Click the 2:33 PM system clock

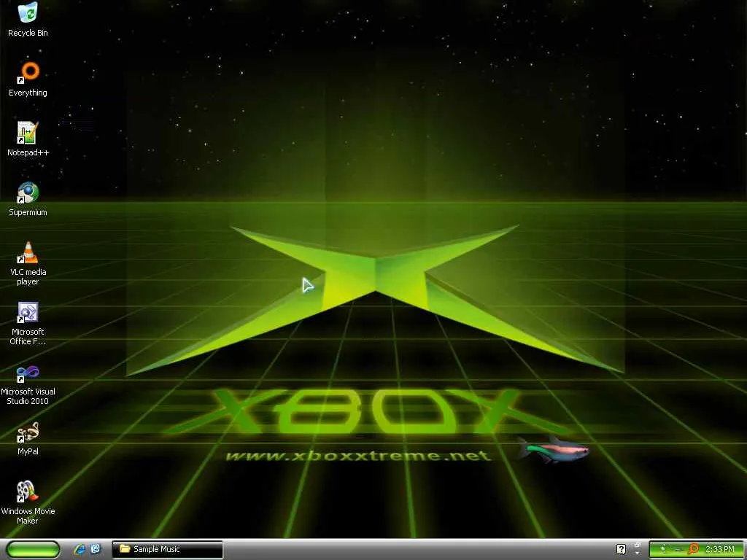point(720,549)
